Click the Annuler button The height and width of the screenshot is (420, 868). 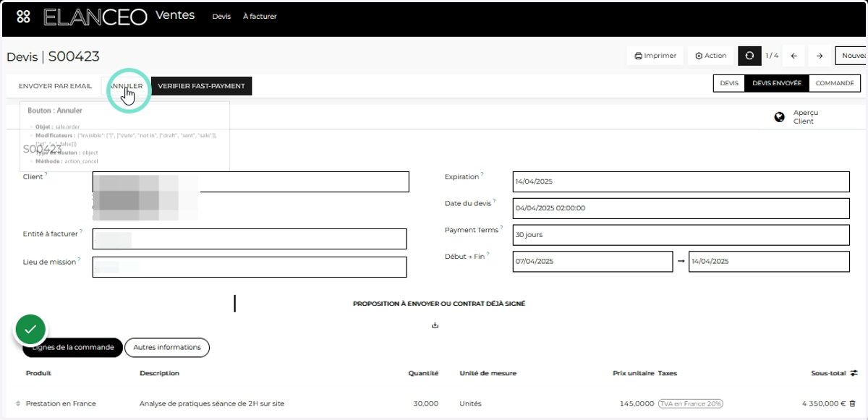pos(125,86)
